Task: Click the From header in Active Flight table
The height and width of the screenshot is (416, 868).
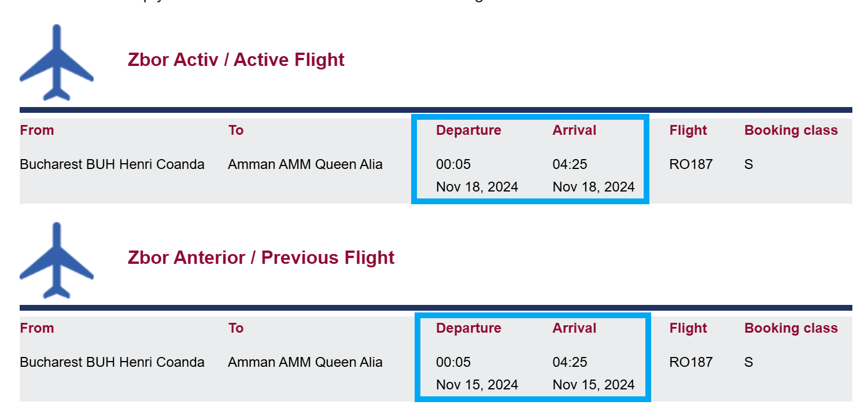Action: pyautogui.click(x=37, y=130)
